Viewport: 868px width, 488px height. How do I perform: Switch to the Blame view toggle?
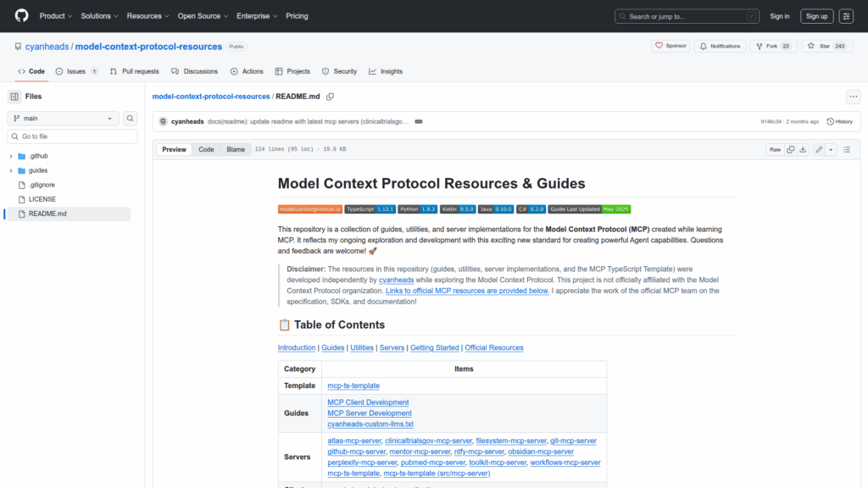coord(235,149)
